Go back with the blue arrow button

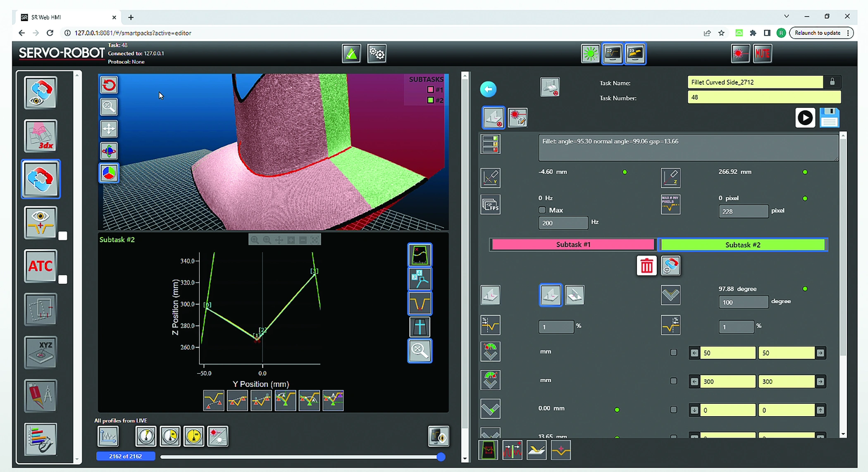489,89
